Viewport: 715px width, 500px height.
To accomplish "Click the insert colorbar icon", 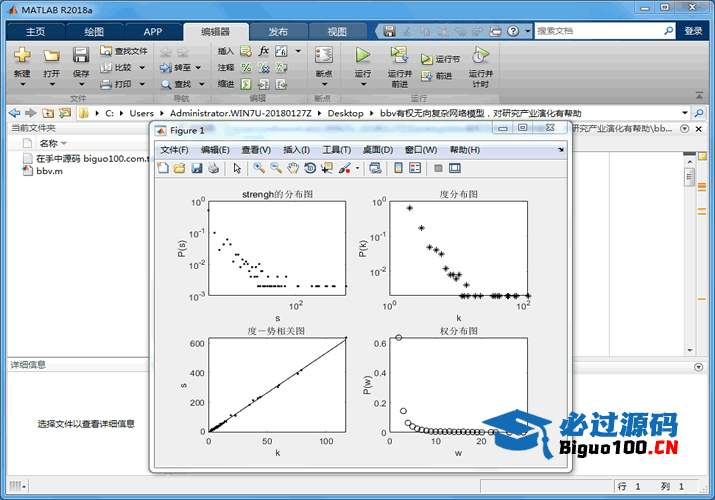I will 398,168.
